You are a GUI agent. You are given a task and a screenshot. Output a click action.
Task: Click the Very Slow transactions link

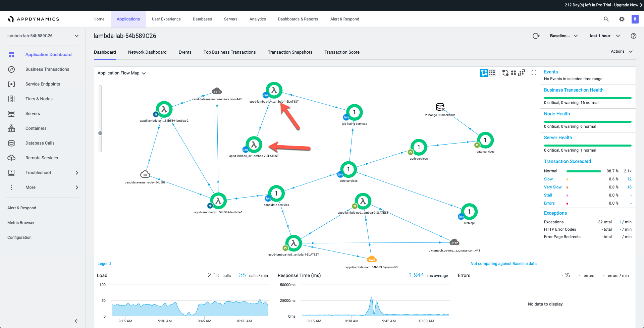tap(552, 187)
